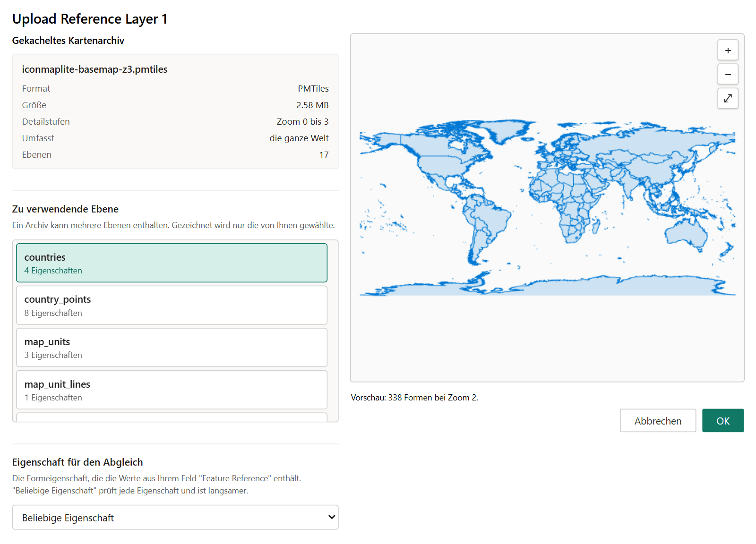Pick the map_units layer option

tap(172, 348)
